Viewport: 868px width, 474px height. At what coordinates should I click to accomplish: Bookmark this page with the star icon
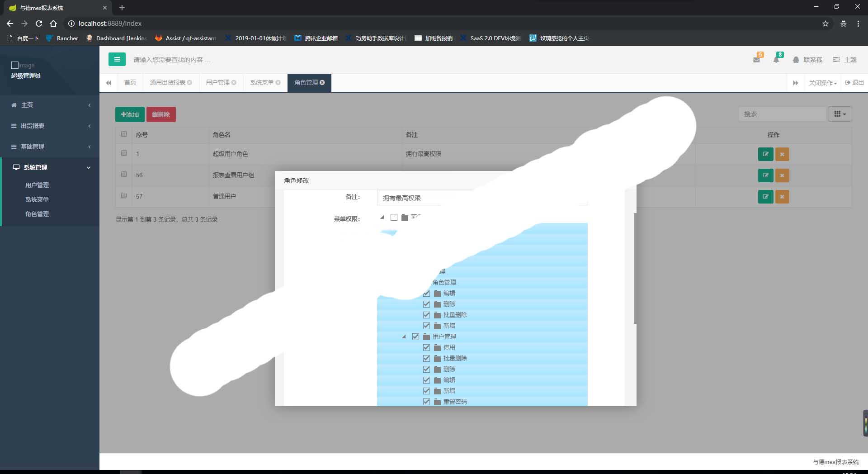click(825, 24)
